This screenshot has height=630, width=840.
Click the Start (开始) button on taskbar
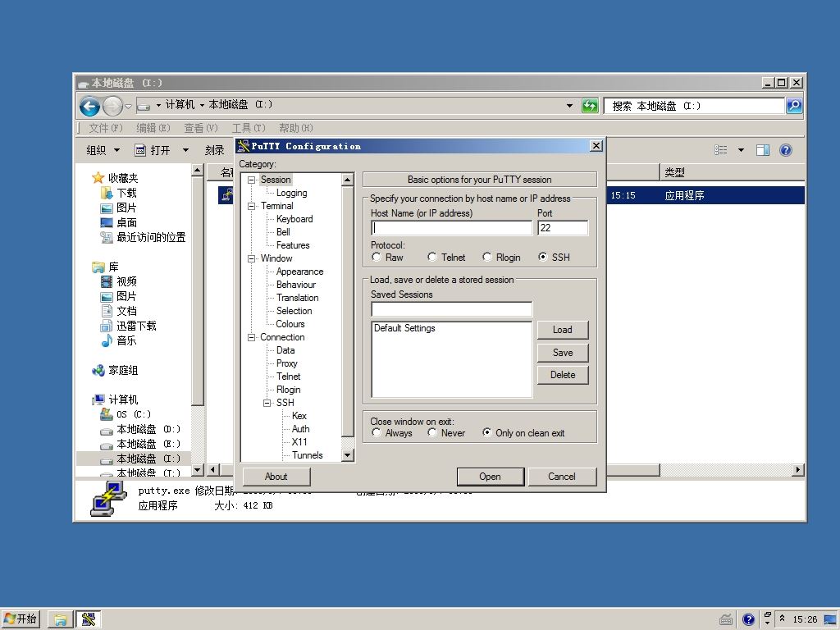click(21, 619)
